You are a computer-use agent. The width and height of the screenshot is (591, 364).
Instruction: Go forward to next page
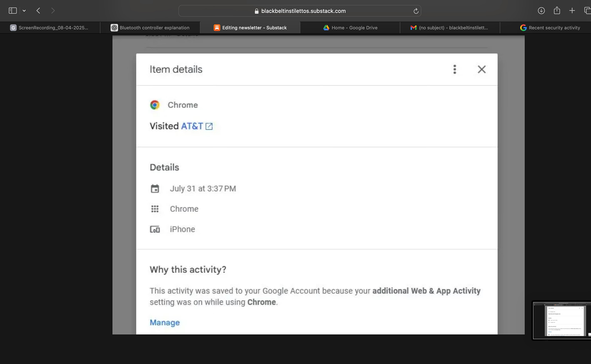(x=53, y=11)
